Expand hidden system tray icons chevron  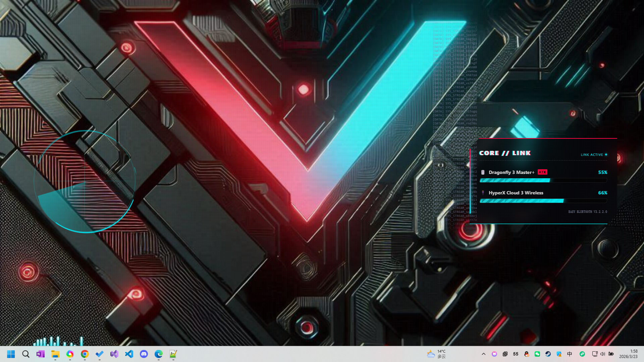pyautogui.click(x=483, y=354)
